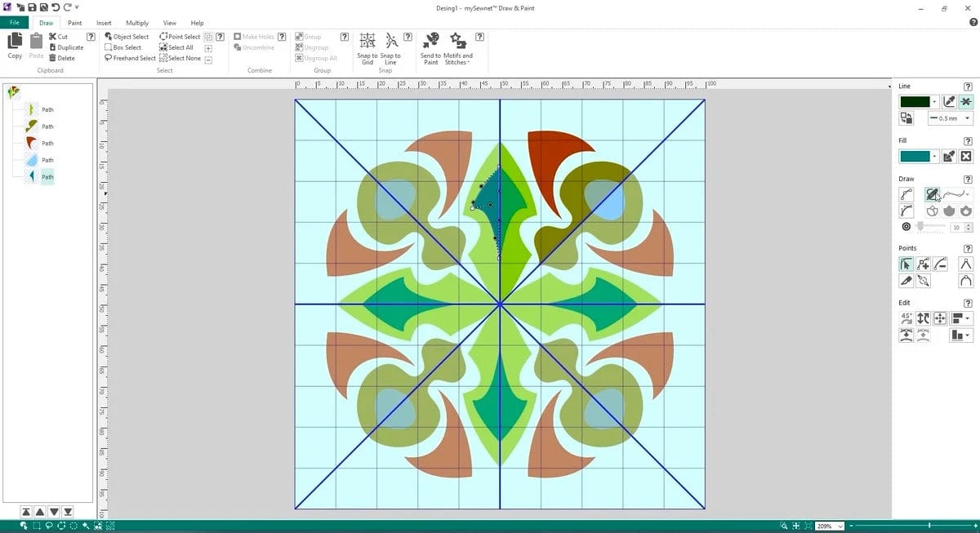Click the Delete command in the Clipboard group

[x=62, y=57]
